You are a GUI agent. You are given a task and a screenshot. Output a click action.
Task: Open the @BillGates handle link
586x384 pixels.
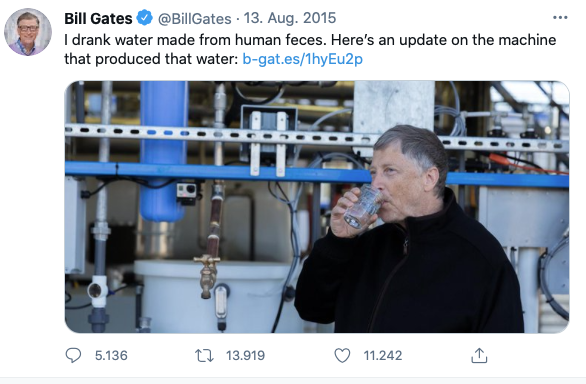(194, 19)
